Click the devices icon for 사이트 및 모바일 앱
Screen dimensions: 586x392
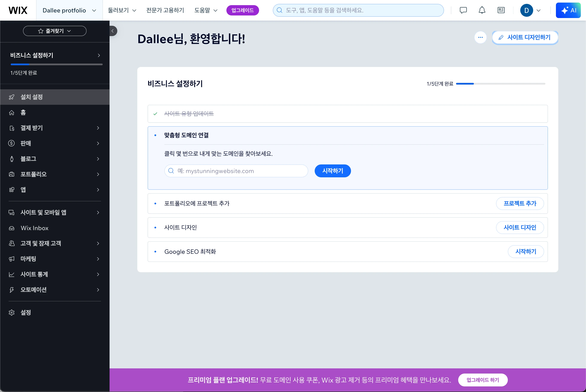coord(12,213)
